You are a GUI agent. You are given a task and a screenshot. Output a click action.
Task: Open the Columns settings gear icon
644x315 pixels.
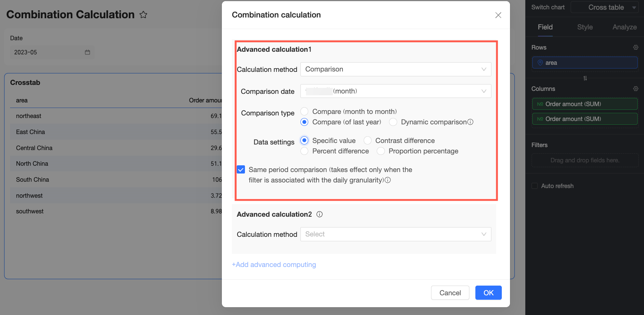tap(636, 89)
